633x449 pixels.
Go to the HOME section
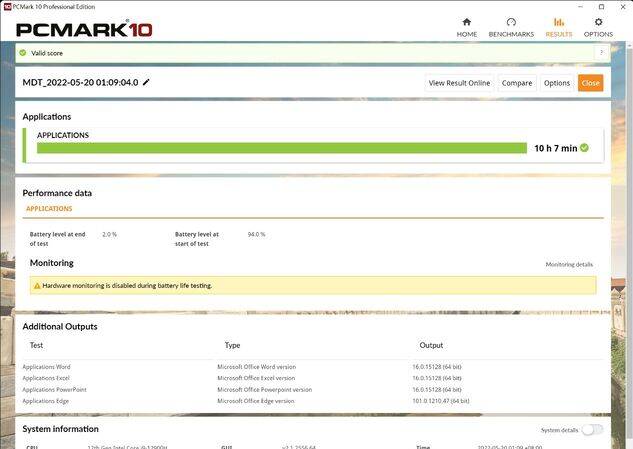[467, 28]
